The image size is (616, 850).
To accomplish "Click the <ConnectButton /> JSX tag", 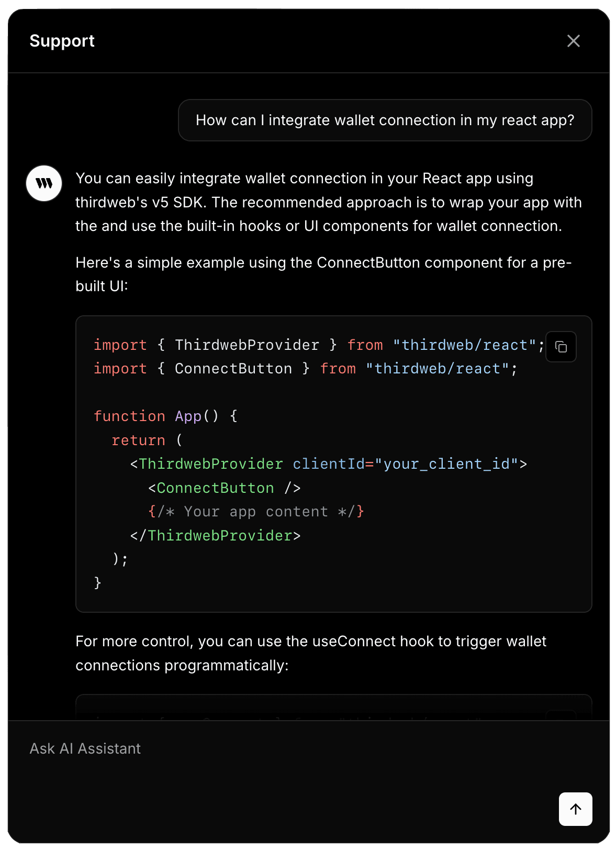I will point(224,488).
